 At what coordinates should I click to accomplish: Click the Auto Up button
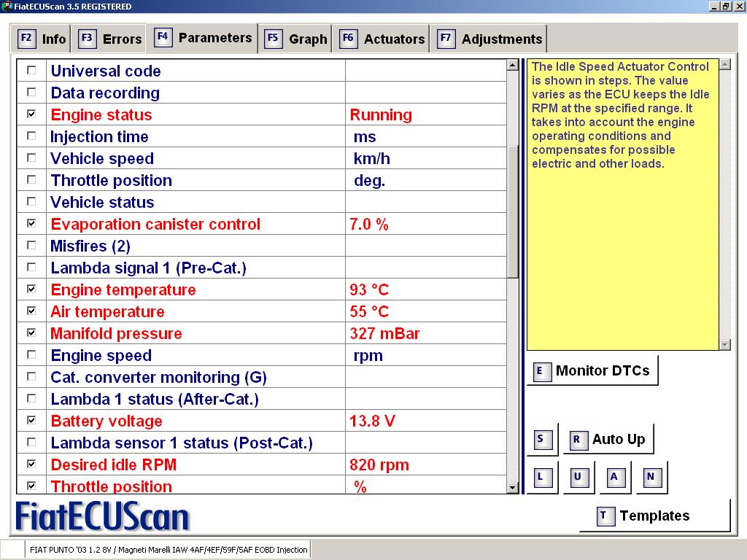[x=608, y=439]
